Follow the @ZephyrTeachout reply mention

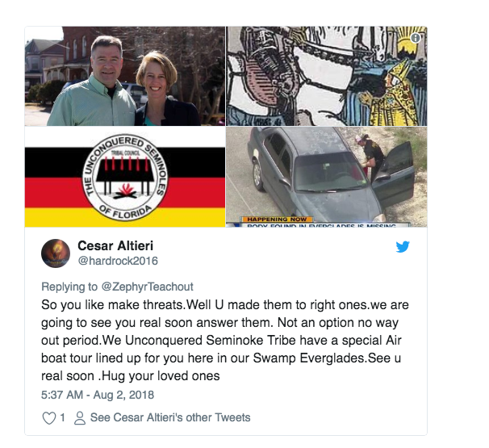[x=148, y=287]
